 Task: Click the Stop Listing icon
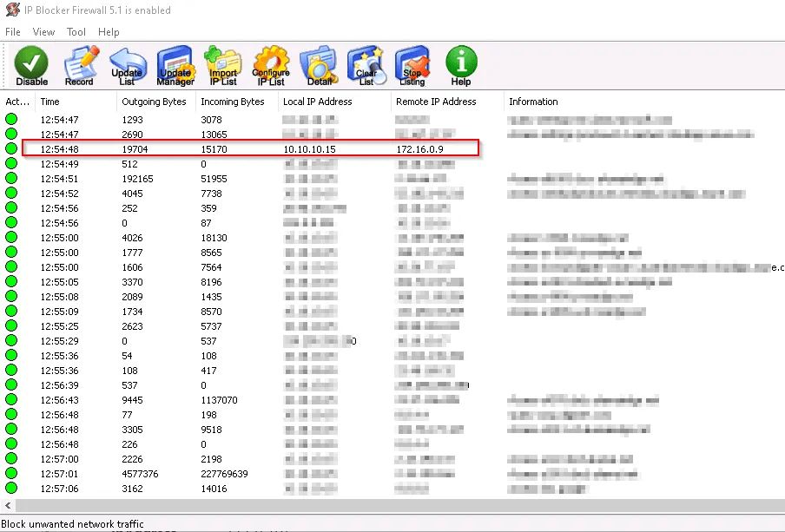click(x=412, y=66)
